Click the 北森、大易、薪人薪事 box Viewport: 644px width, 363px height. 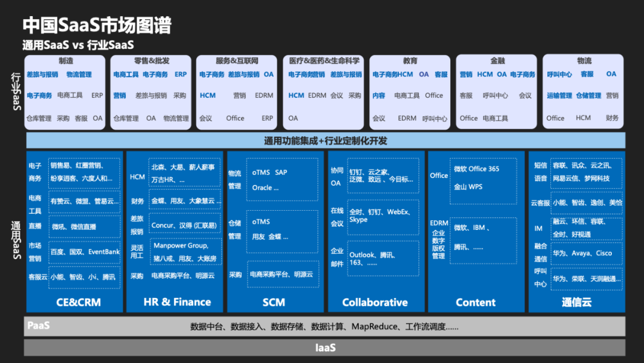pos(185,173)
